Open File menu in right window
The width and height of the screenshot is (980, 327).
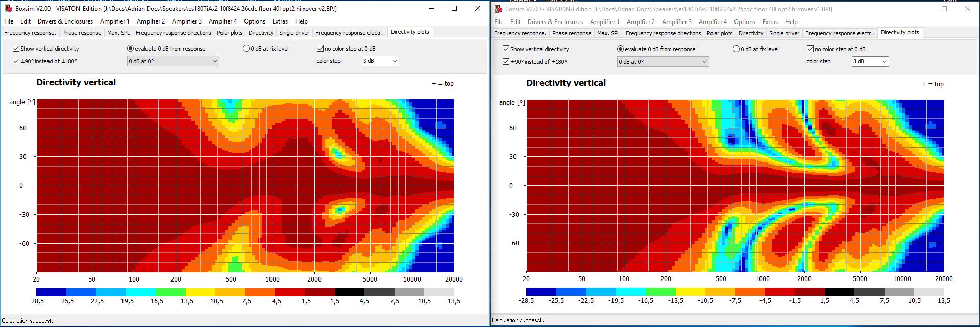point(499,22)
